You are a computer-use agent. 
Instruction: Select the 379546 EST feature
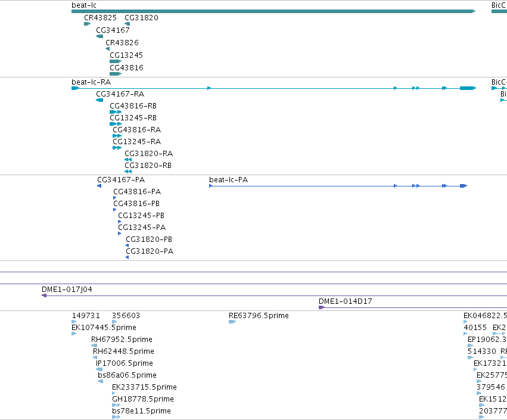479,393
